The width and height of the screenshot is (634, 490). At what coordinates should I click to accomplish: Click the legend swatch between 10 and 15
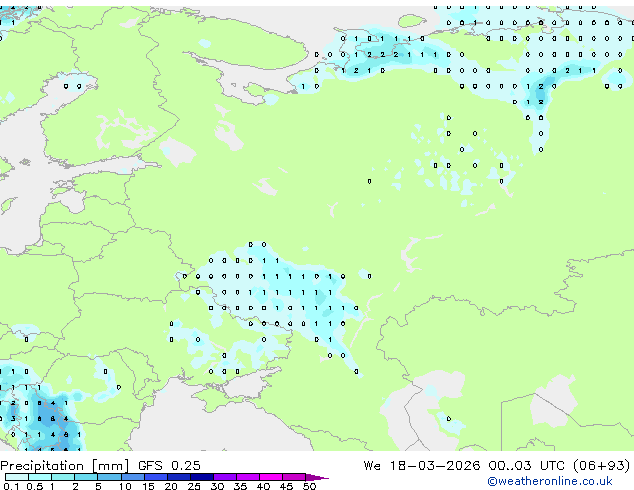point(132,477)
